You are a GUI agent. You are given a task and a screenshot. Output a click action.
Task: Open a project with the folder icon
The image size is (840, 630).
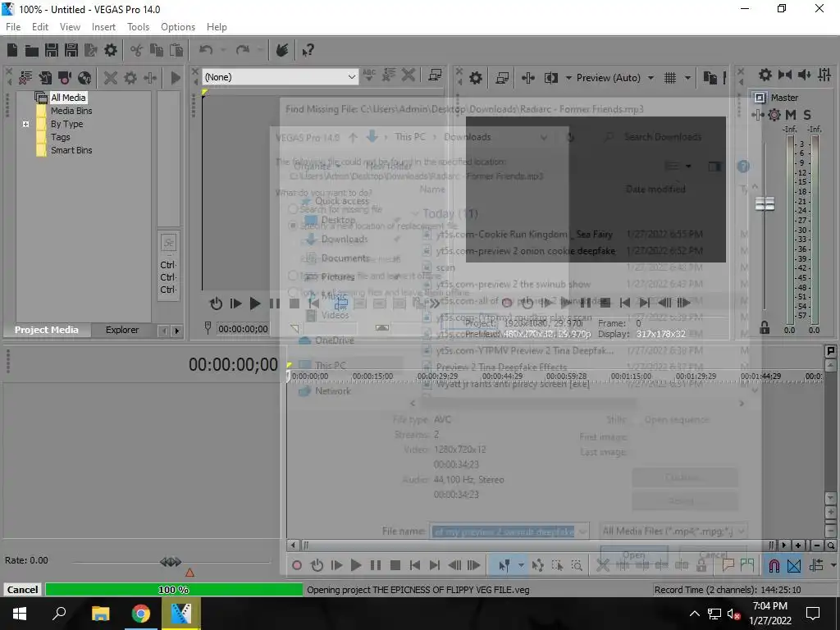point(32,50)
